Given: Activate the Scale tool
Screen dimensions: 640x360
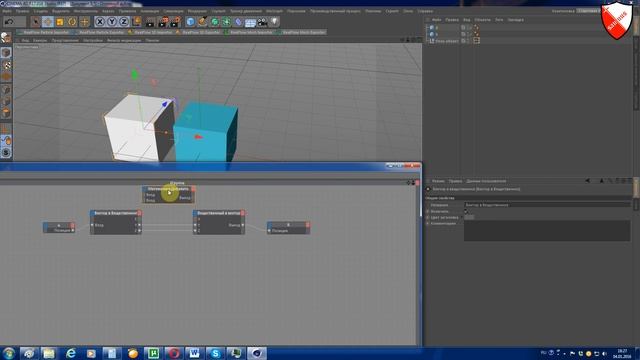Looking at the screenshot, I should click(x=60, y=22).
